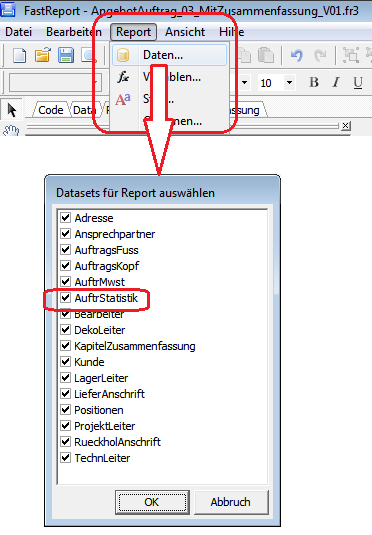The height and width of the screenshot is (535, 372).
Task: Confirm dataset selection with OK
Action: pos(152,502)
